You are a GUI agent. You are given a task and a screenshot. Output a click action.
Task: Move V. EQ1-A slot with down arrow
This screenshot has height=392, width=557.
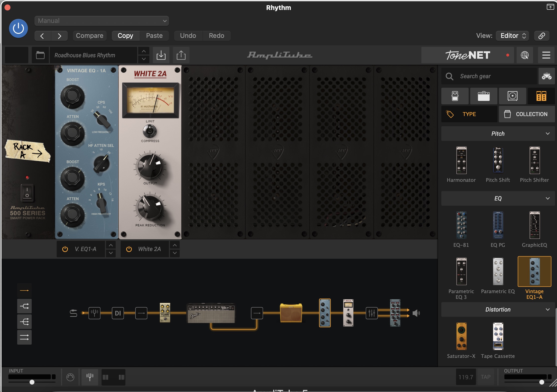[x=111, y=253]
